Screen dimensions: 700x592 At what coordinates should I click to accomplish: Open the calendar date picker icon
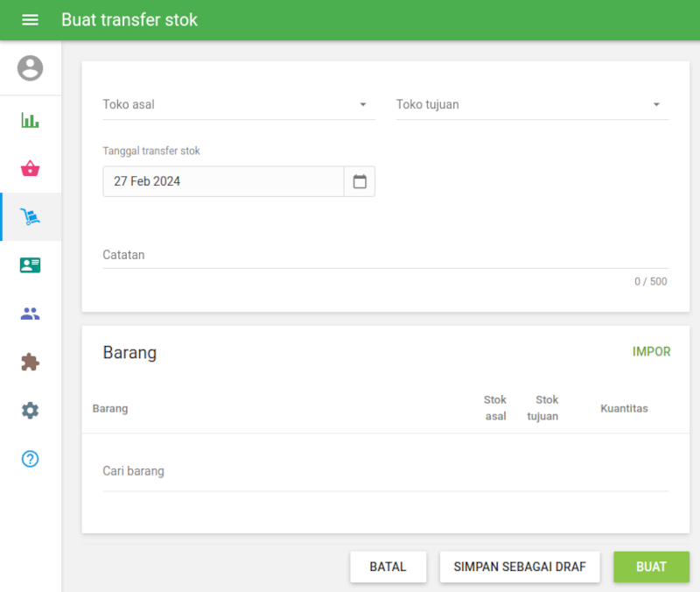pos(360,181)
